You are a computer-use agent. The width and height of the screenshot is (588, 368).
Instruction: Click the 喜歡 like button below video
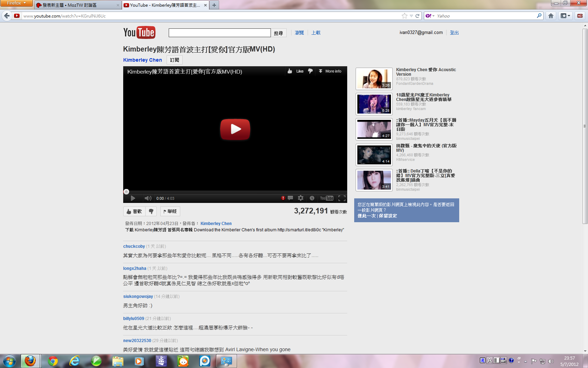coord(134,211)
